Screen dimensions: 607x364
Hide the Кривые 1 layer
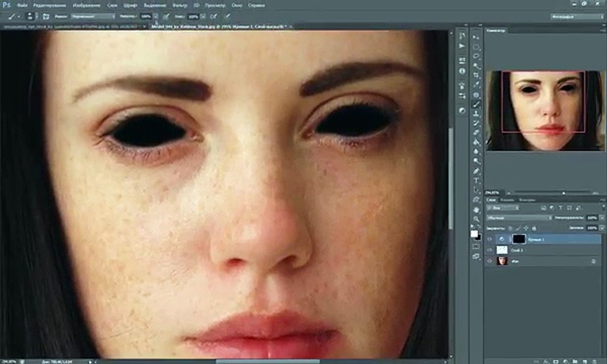490,239
